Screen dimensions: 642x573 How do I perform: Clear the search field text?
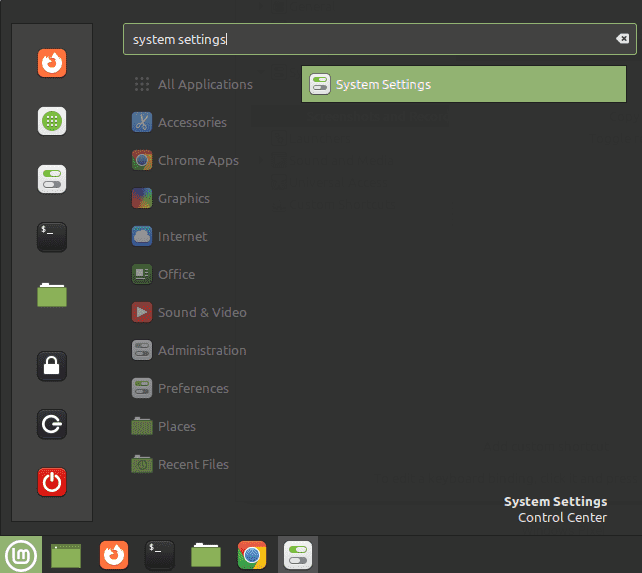pos(622,39)
